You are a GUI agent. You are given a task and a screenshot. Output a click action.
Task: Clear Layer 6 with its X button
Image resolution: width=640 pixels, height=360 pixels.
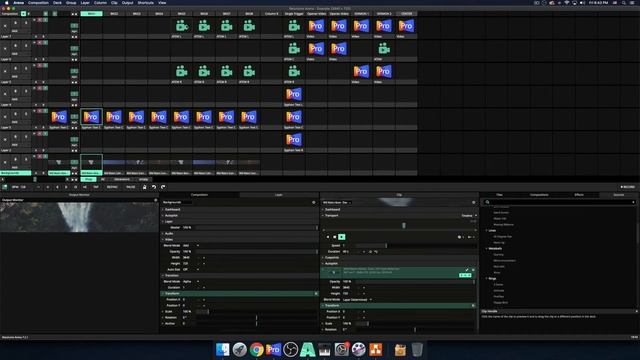[x=5, y=49]
